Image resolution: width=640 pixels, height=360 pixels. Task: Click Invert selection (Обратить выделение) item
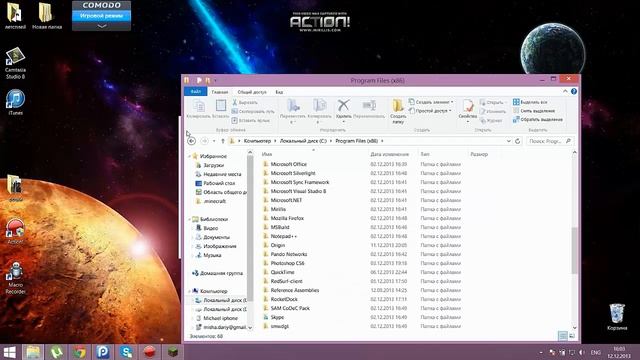coord(538,119)
